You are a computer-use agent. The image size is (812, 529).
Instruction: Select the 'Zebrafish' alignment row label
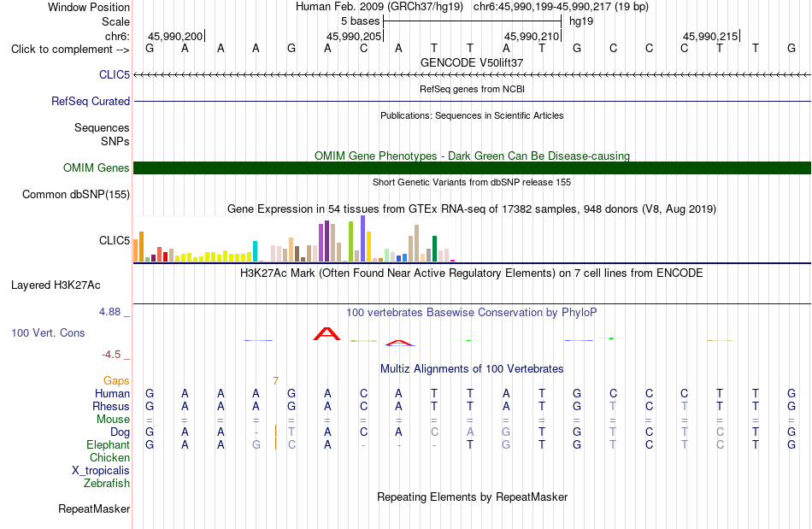[107, 483]
